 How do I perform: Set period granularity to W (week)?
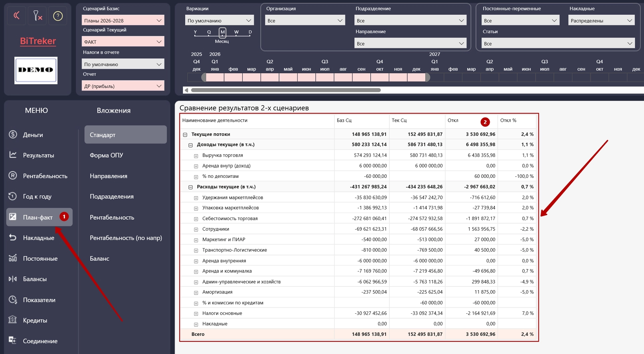(236, 32)
